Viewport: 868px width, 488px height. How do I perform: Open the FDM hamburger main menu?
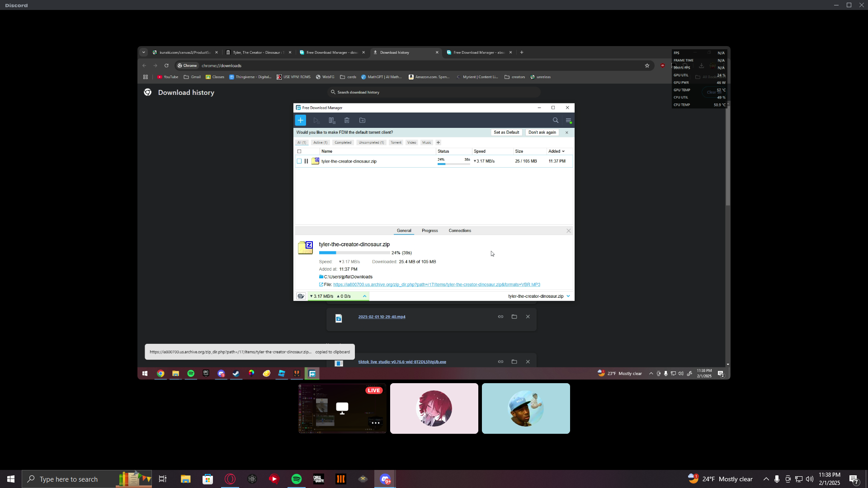click(568, 120)
